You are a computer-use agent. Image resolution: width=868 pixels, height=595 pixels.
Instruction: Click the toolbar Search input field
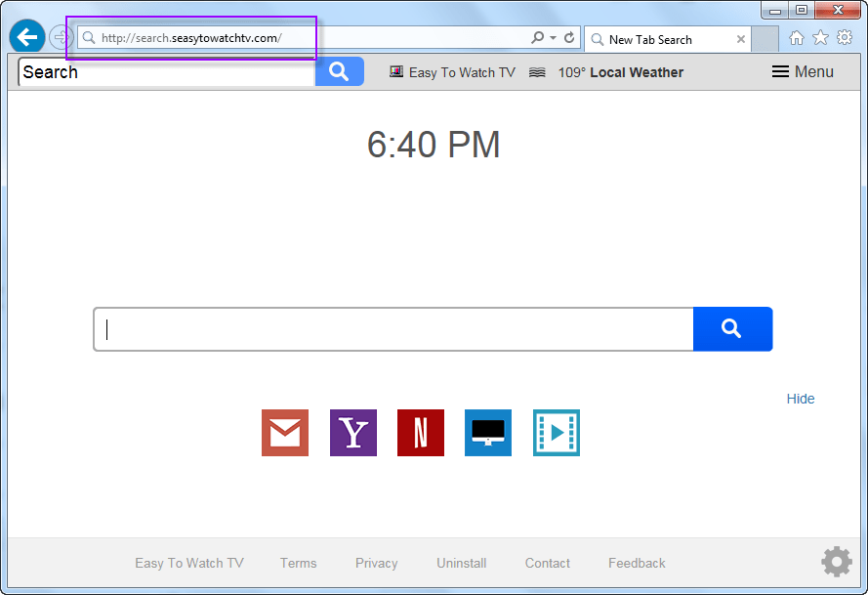point(167,72)
